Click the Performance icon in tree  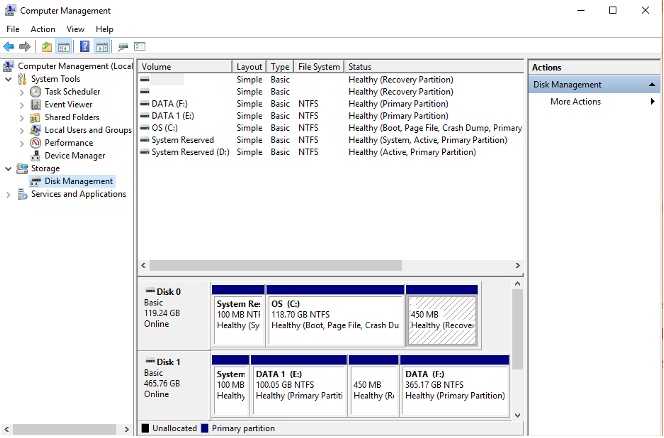(x=36, y=143)
